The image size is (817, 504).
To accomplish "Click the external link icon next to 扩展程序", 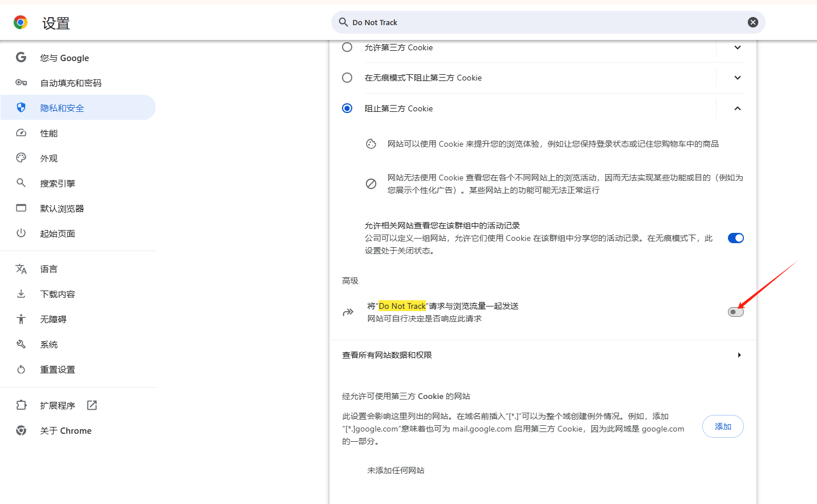I will click(92, 405).
